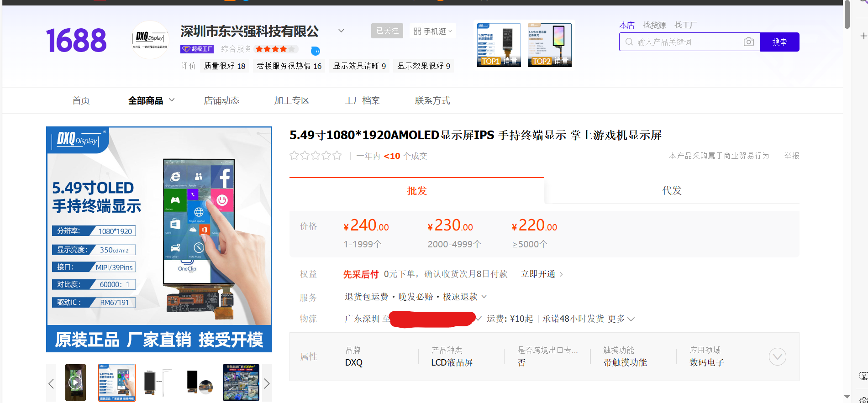Viewport: 868px width, 403px height.
Task: Open TOP1 销量 product thumbnail
Action: coord(499,45)
